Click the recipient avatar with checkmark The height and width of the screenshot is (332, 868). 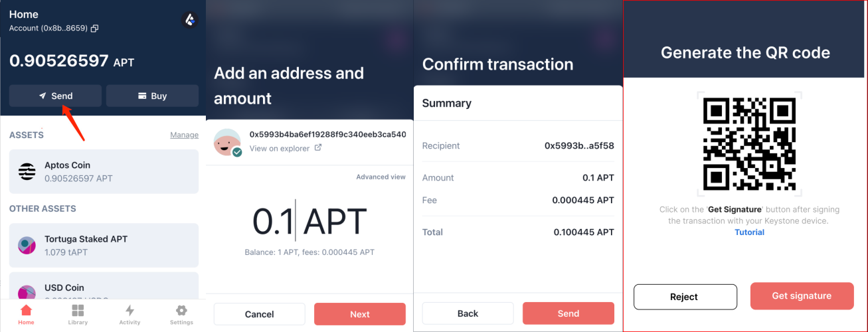pyautogui.click(x=228, y=142)
